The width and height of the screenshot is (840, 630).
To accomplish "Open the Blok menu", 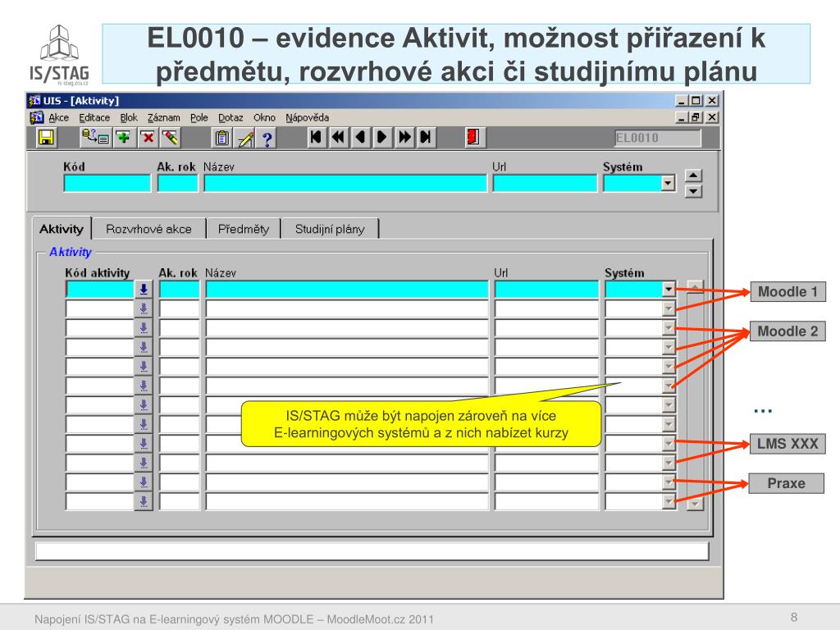I will pos(129,117).
